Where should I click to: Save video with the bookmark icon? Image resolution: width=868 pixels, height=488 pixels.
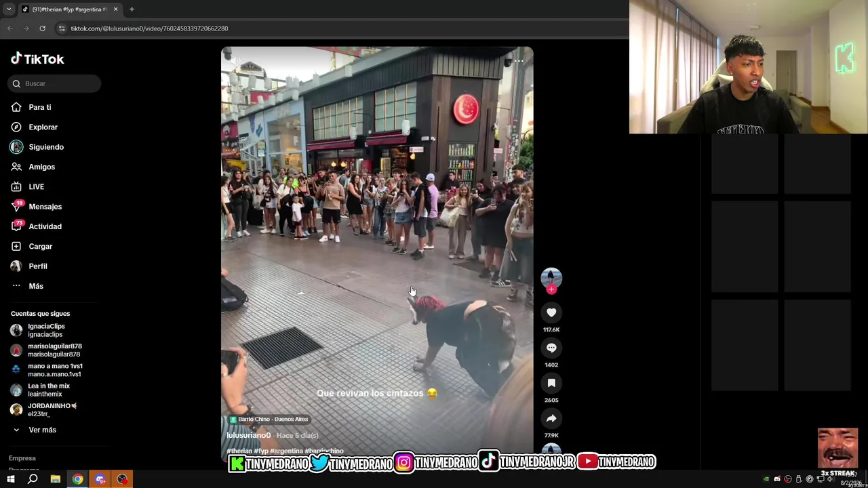551,383
